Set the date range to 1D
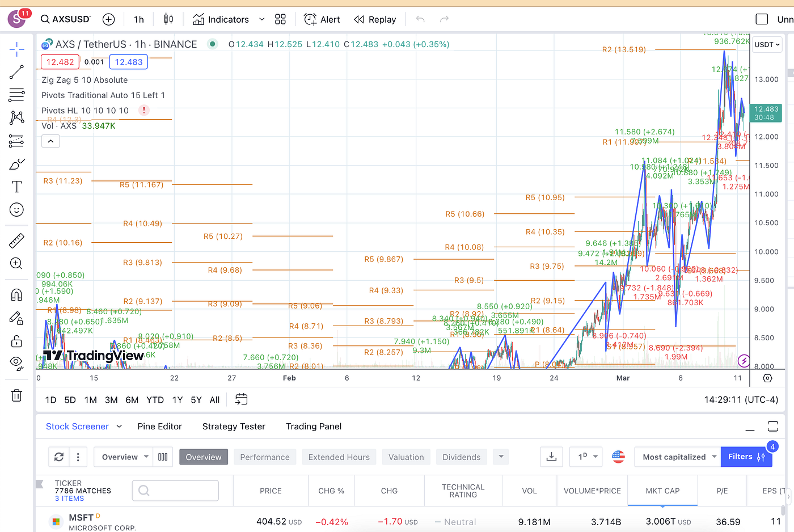Viewport: 794px width, 532px height. coord(50,400)
